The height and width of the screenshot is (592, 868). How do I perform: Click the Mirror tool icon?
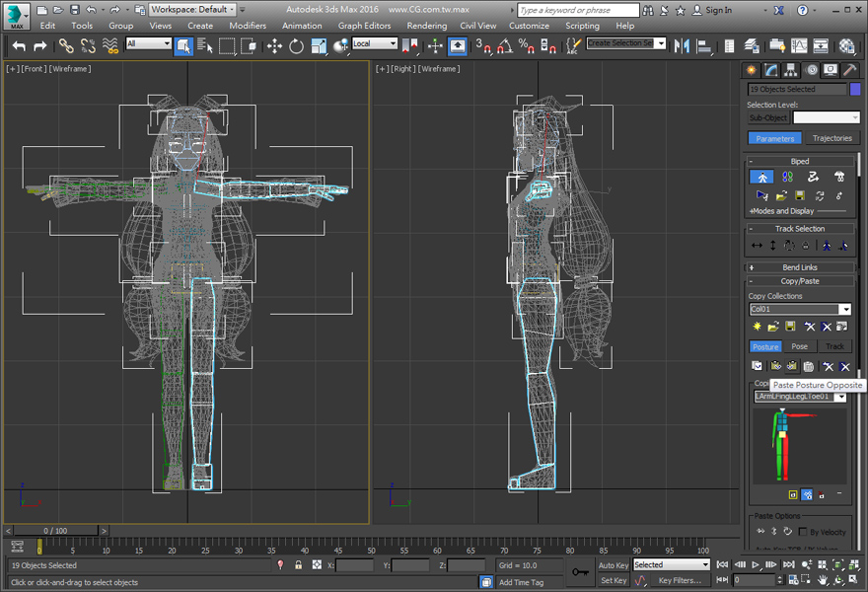coord(682,46)
